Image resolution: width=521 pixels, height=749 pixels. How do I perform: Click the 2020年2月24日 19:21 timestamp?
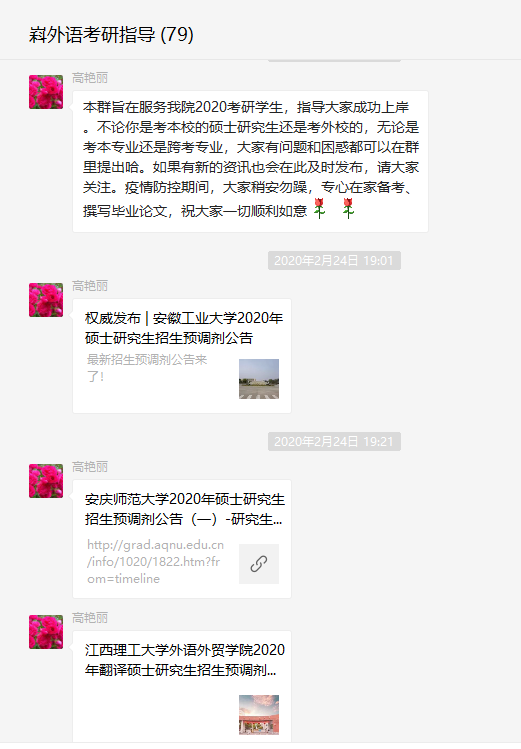pyautogui.click(x=334, y=441)
